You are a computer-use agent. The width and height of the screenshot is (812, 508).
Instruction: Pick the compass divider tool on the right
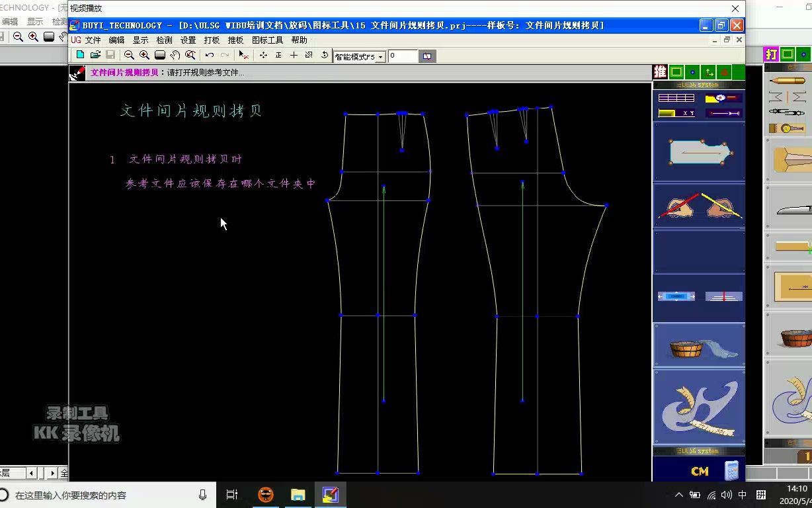786,112
